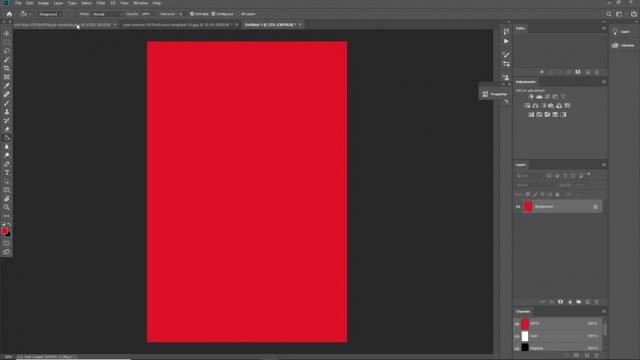Create new path in Paths panel

coord(588,72)
